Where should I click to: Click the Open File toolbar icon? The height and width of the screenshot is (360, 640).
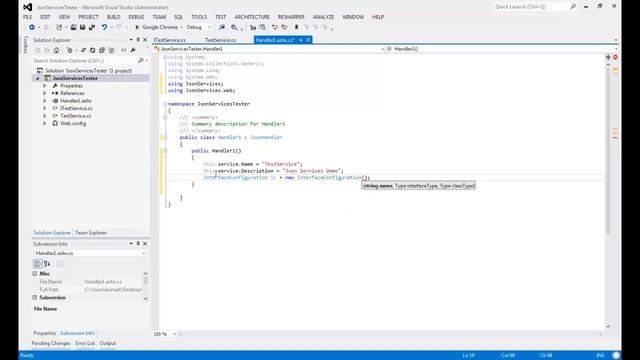tap(73, 27)
